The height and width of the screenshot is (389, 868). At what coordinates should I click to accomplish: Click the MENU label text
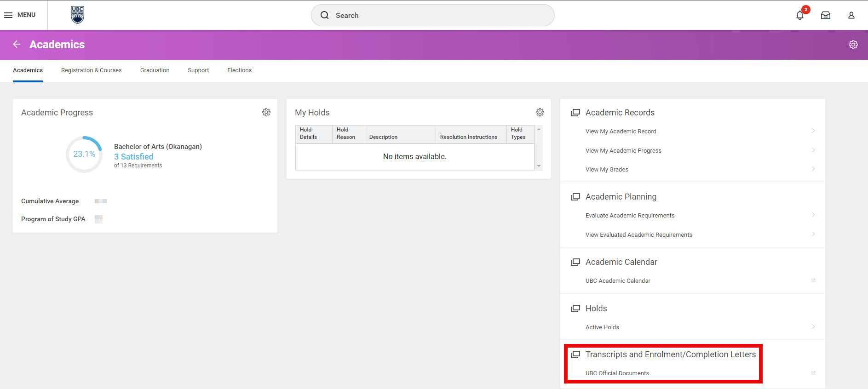point(26,15)
